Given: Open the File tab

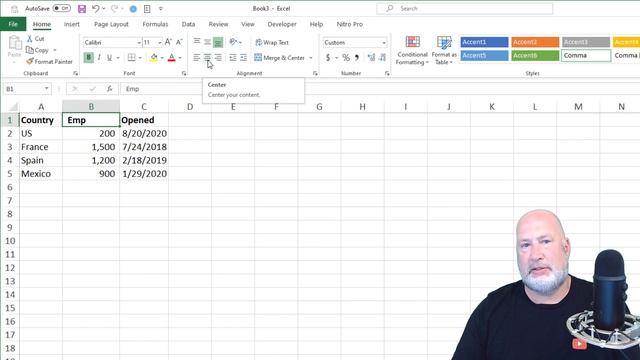Looking at the screenshot, I should coord(13,24).
